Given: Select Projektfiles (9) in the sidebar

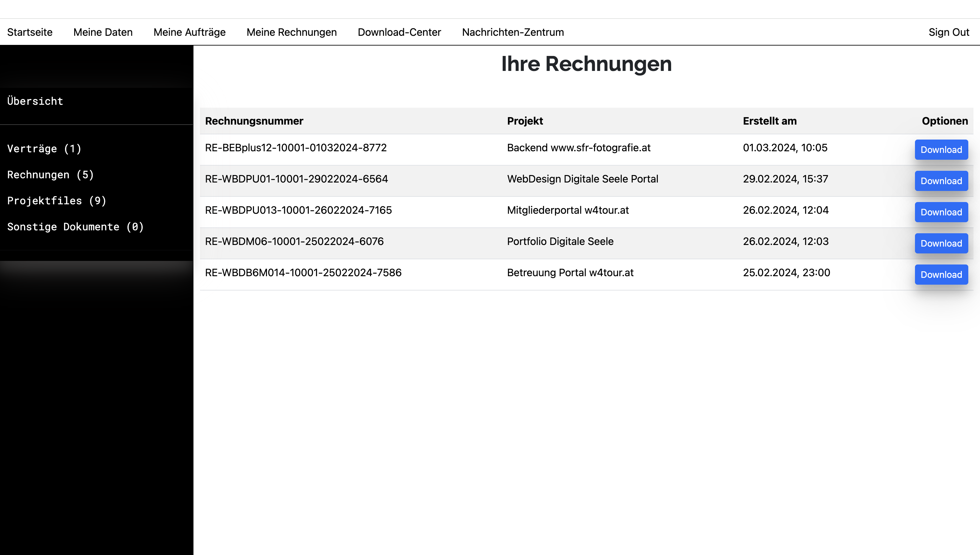Looking at the screenshot, I should (56, 200).
